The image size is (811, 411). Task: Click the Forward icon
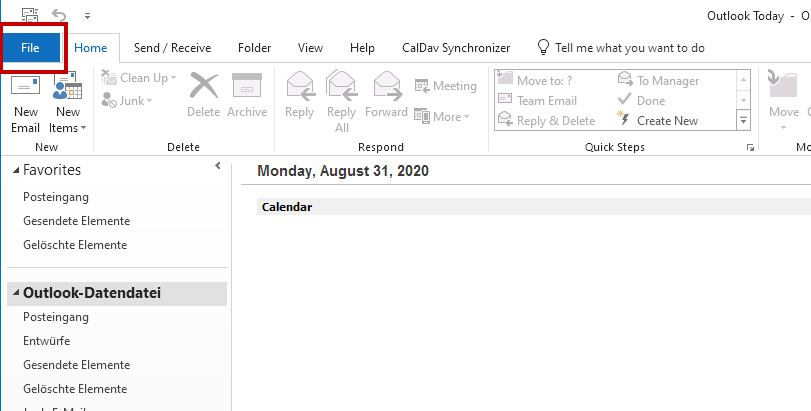[387, 86]
